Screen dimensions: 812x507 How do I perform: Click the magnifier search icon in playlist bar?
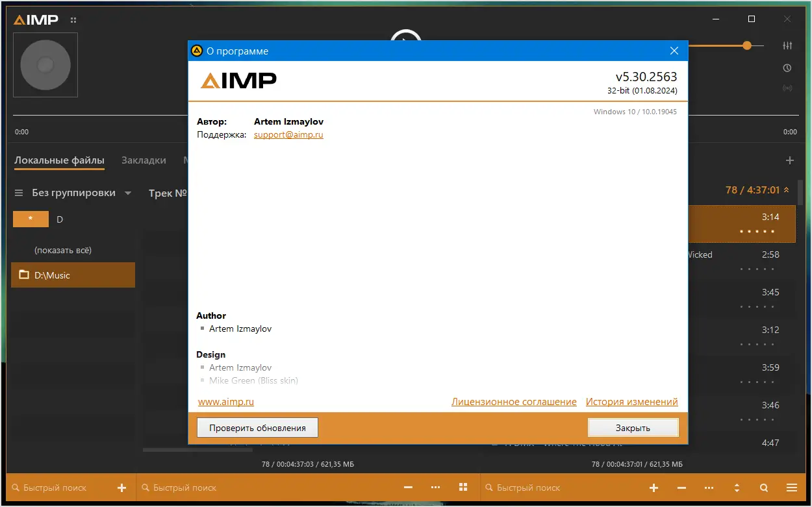764,488
